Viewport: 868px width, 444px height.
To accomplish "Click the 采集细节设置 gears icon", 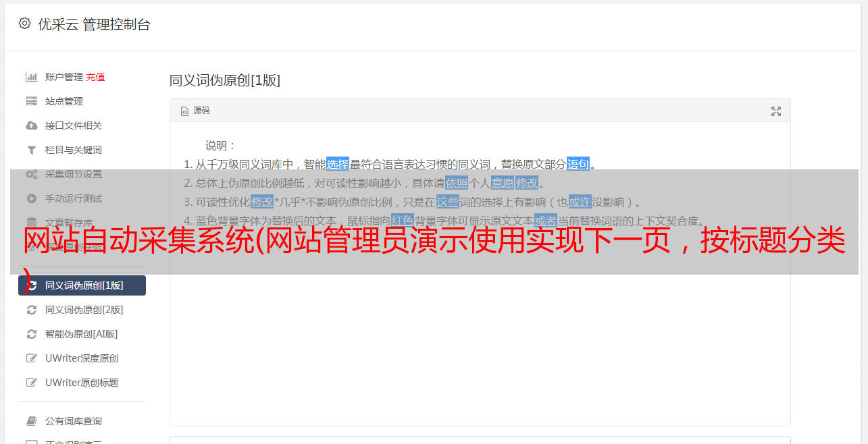I will pos(31,174).
